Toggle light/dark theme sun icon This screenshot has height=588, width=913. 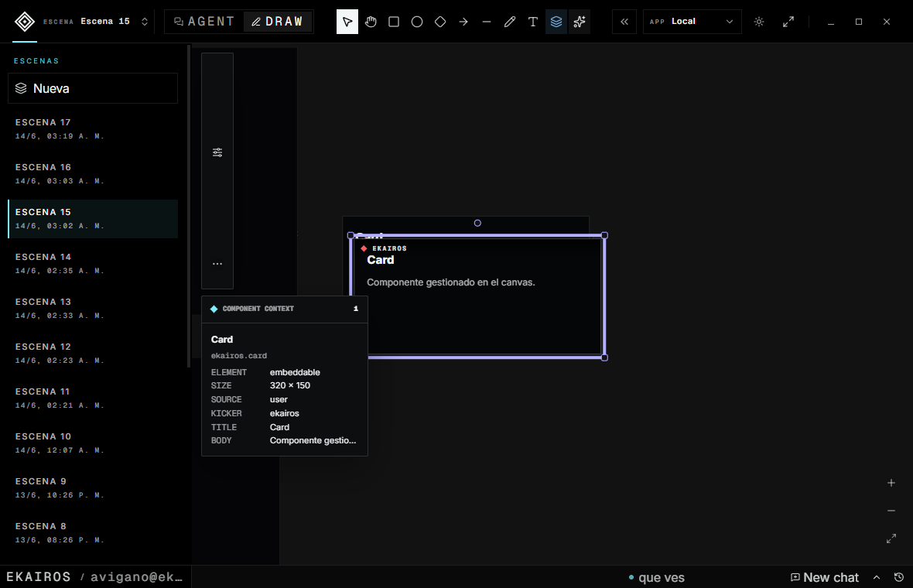tap(759, 22)
